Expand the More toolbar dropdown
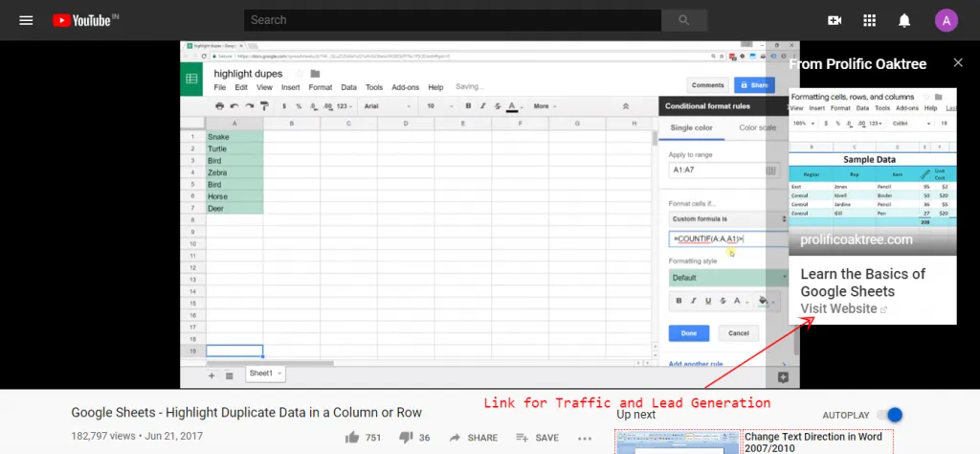Image resolution: width=980 pixels, height=454 pixels. [545, 106]
